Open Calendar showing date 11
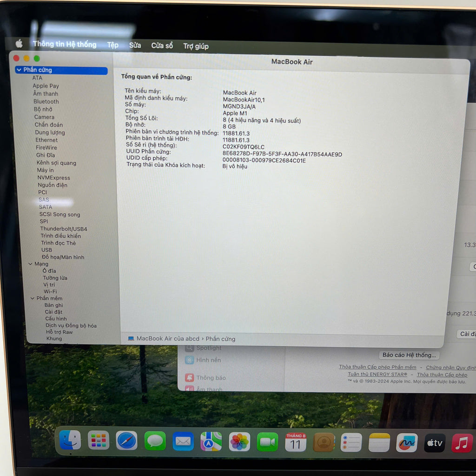The image size is (476, 476). (296, 442)
